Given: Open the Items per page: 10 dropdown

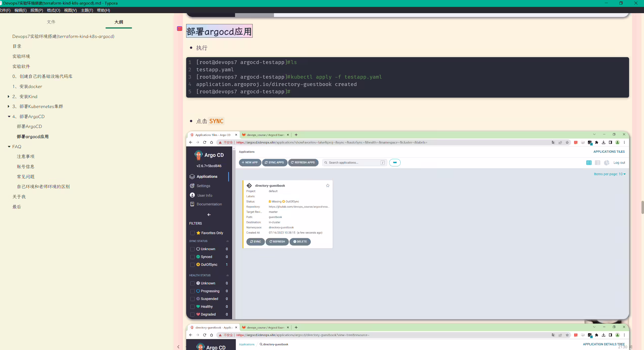Looking at the screenshot, I should tap(610, 174).
